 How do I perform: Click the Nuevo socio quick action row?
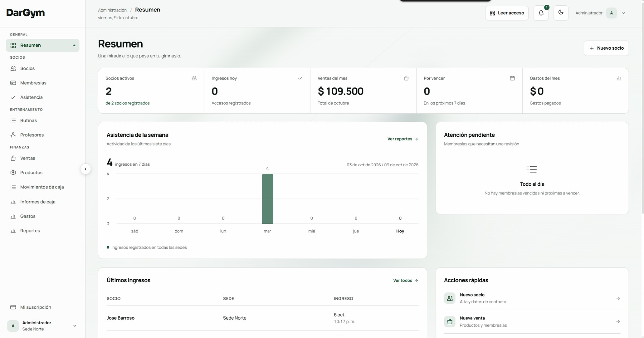click(x=532, y=298)
